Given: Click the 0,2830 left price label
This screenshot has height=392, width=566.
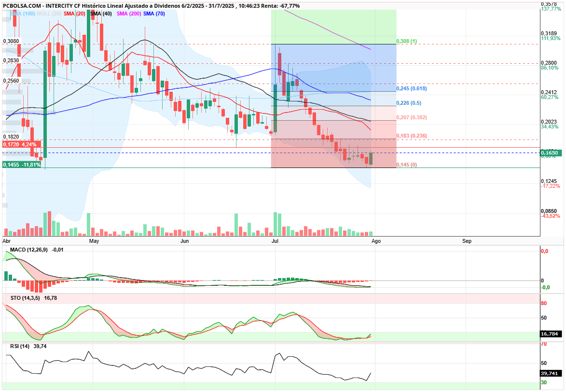Looking at the screenshot, I should (11, 60).
